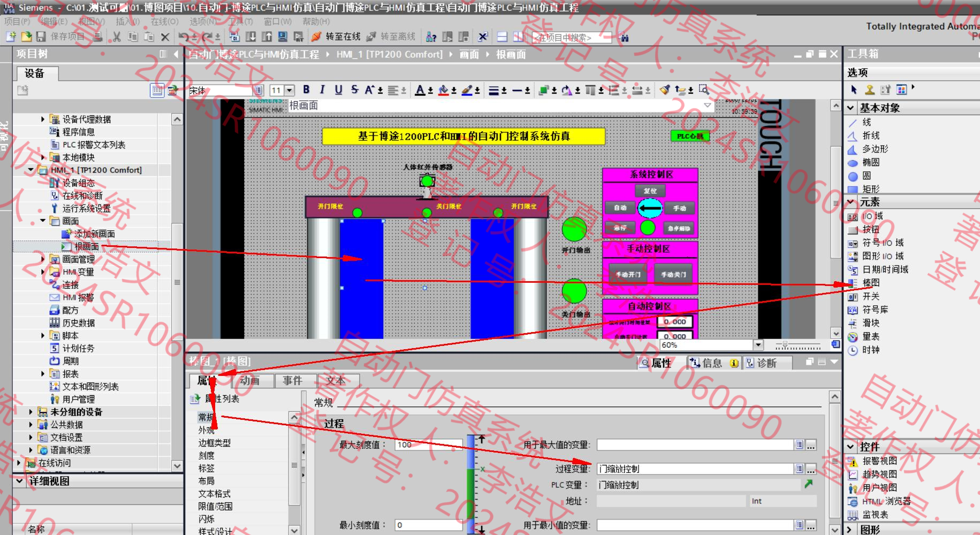980x535 pixels.
Task: Open the 在线(O) menu
Action: [x=164, y=21]
